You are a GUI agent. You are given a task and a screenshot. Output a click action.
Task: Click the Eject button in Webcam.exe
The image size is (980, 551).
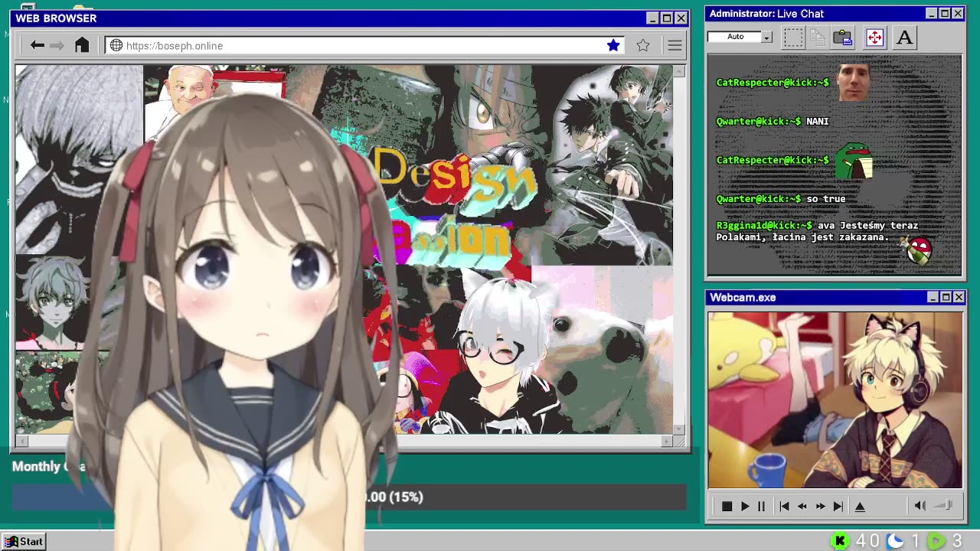tap(860, 507)
